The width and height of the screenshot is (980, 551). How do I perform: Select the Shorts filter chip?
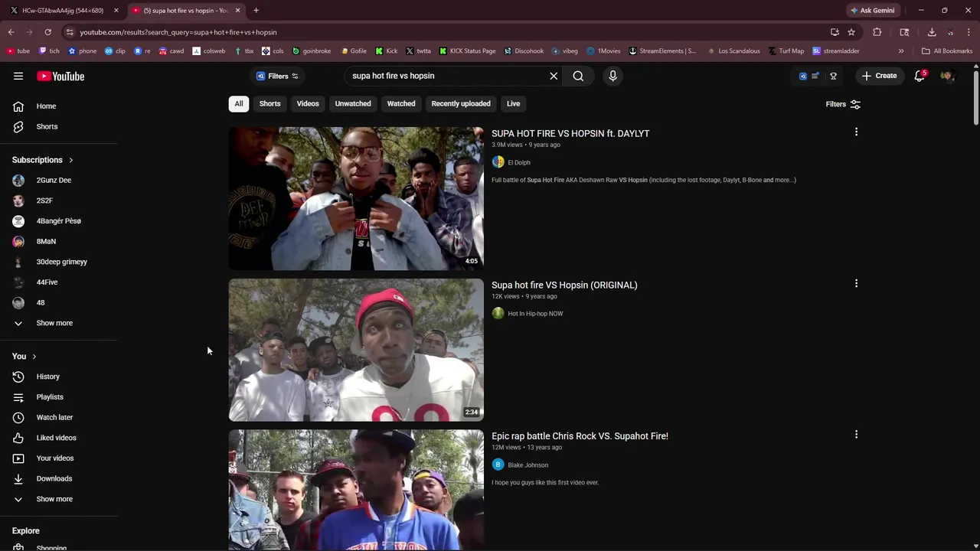(269, 104)
